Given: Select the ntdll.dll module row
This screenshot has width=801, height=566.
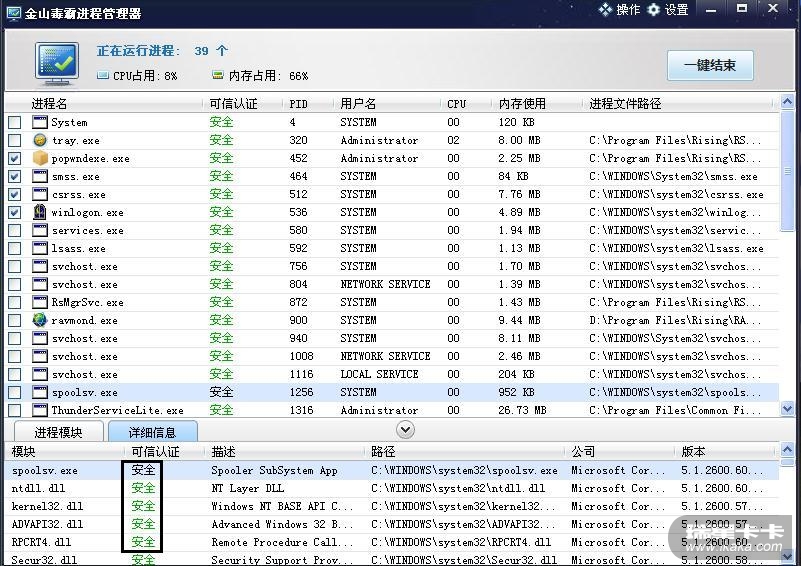Looking at the screenshot, I should coord(391,488).
